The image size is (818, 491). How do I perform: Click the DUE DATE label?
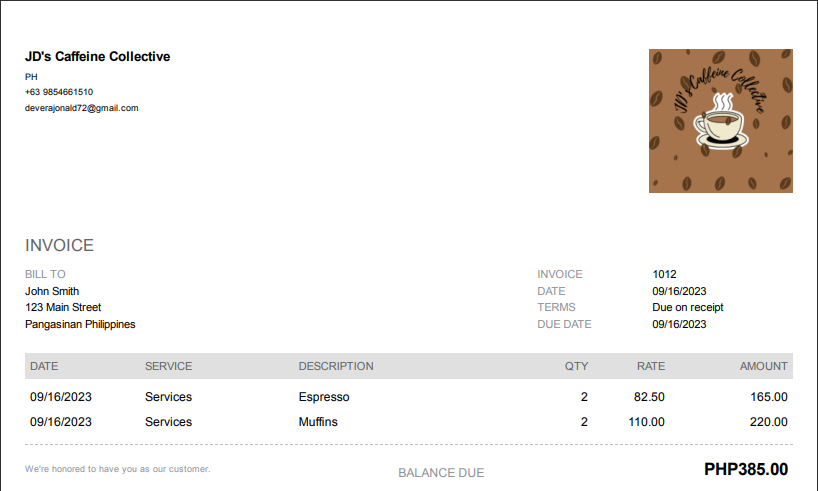click(564, 324)
